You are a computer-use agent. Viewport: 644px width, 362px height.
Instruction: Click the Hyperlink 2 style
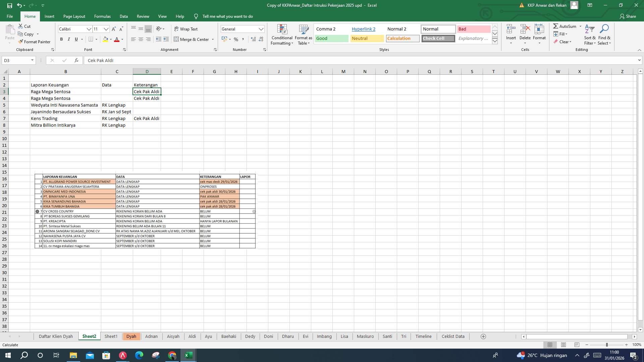point(364,29)
